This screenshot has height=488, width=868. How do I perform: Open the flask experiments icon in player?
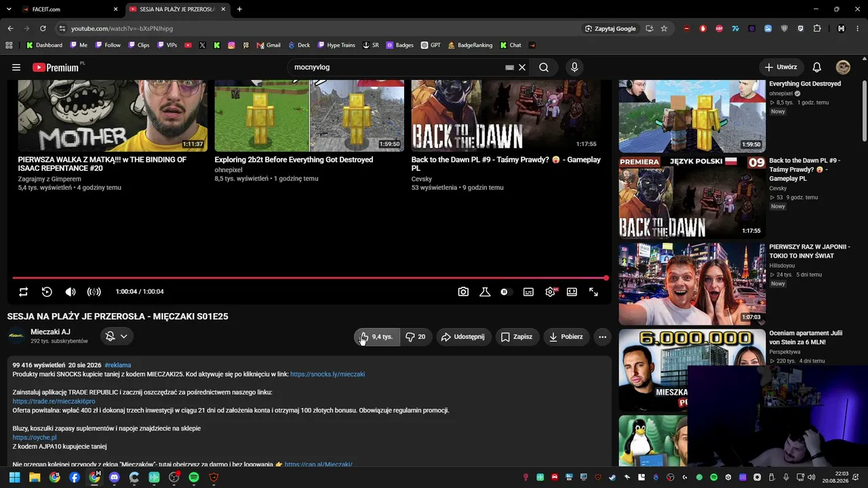[x=485, y=291]
